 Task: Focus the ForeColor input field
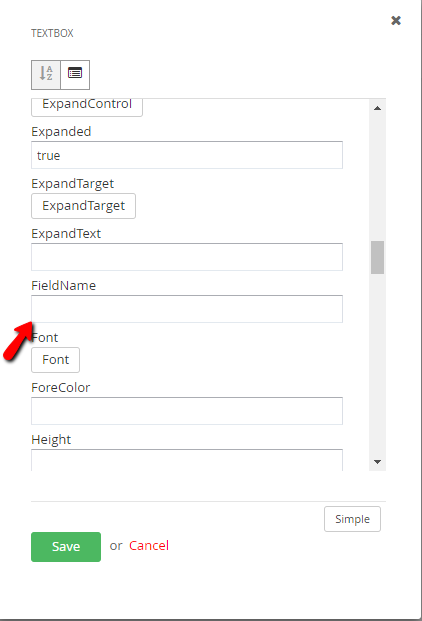187,411
